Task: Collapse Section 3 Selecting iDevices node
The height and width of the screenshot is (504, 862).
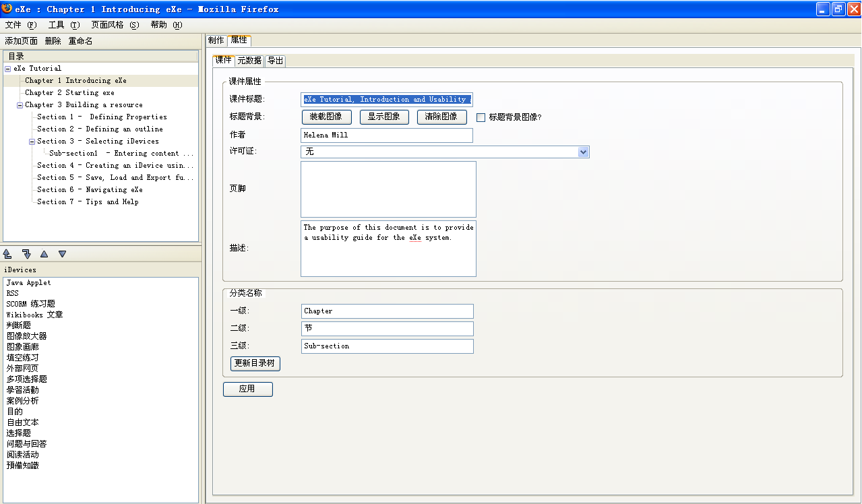Action: click(32, 141)
